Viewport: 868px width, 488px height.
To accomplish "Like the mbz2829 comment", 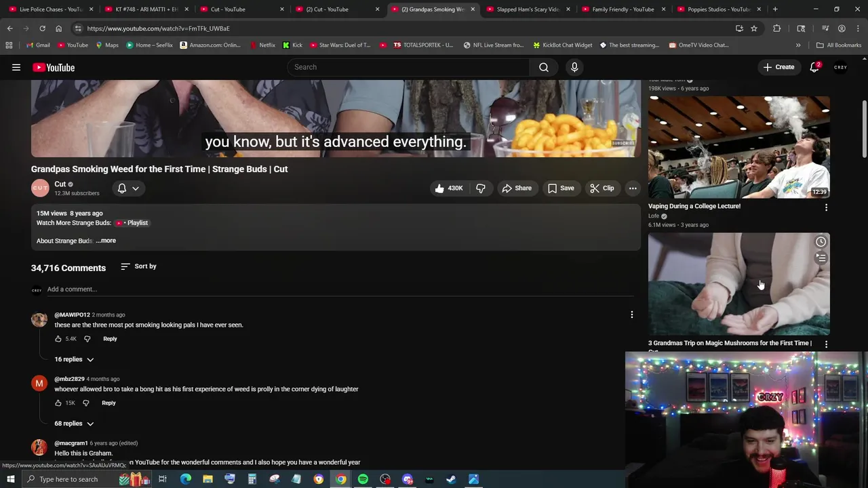I will tap(58, 403).
